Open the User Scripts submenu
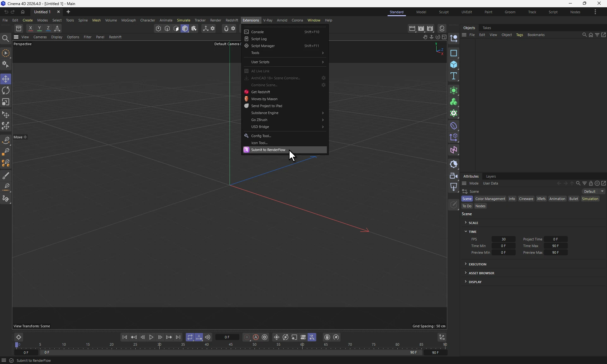Viewport: 607px width, 364px height. [x=285, y=62]
